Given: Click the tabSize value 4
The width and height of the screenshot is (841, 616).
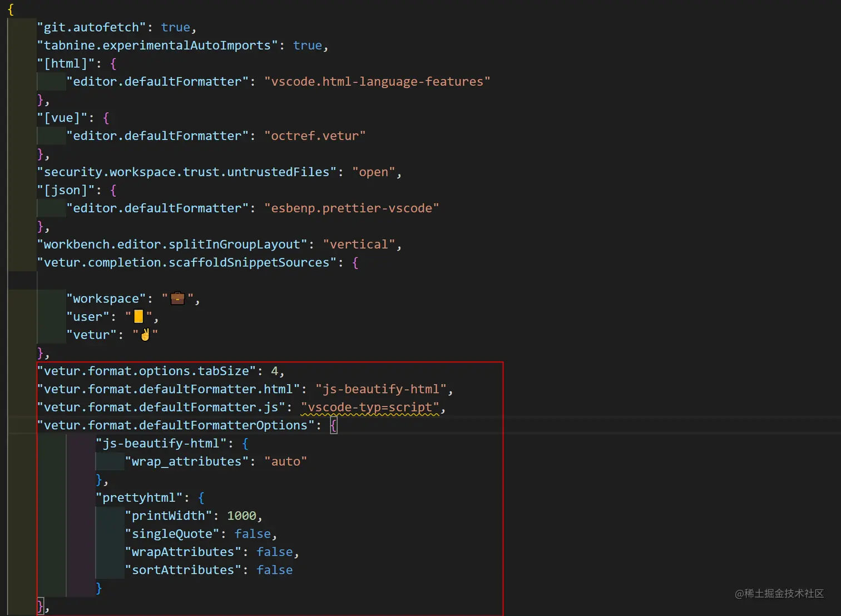Looking at the screenshot, I should tap(274, 371).
